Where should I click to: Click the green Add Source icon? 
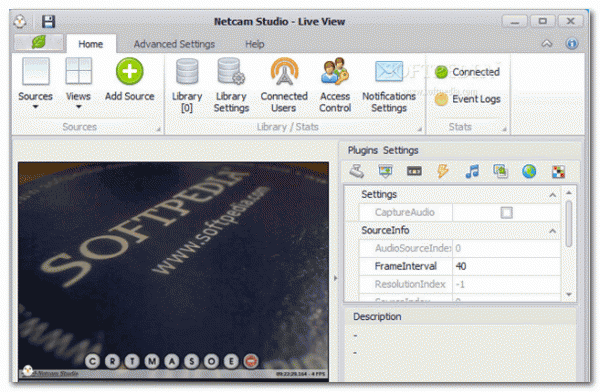click(130, 71)
